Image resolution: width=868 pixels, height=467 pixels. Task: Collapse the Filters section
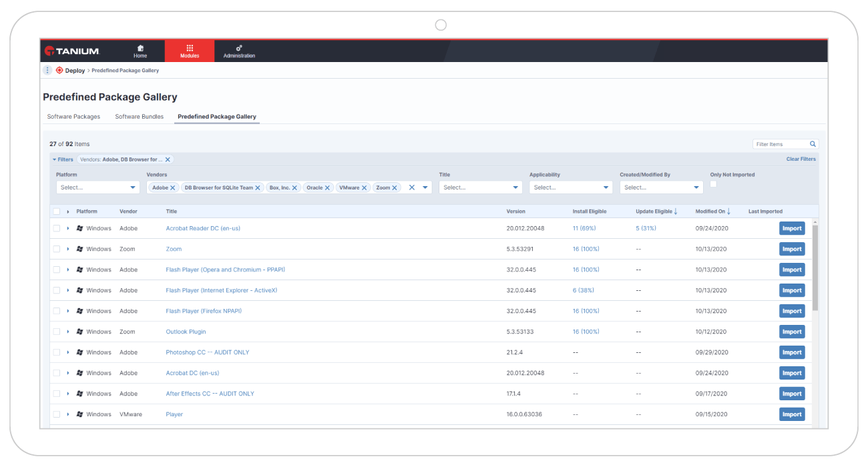[63, 159]
